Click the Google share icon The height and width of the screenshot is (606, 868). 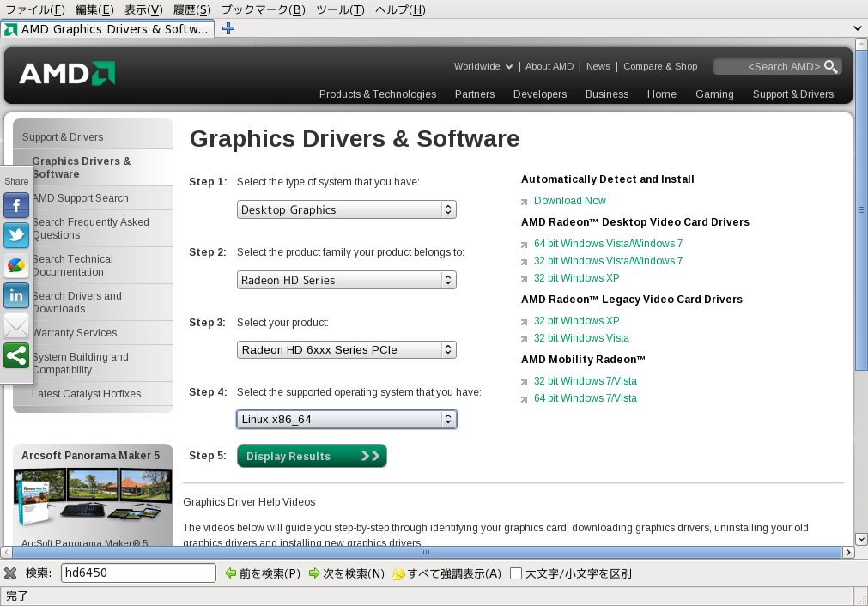click(16, 265)
